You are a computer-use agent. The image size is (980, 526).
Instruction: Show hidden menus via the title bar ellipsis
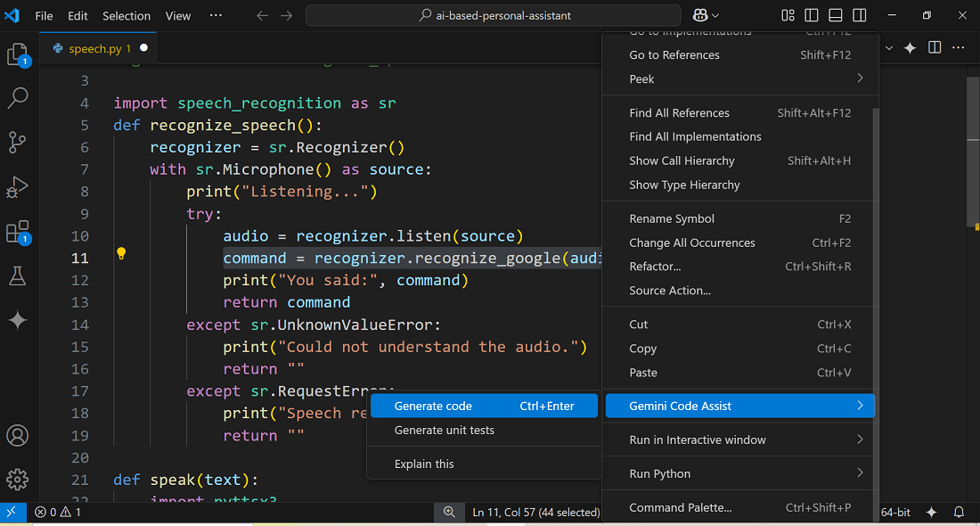click(216, 16)
